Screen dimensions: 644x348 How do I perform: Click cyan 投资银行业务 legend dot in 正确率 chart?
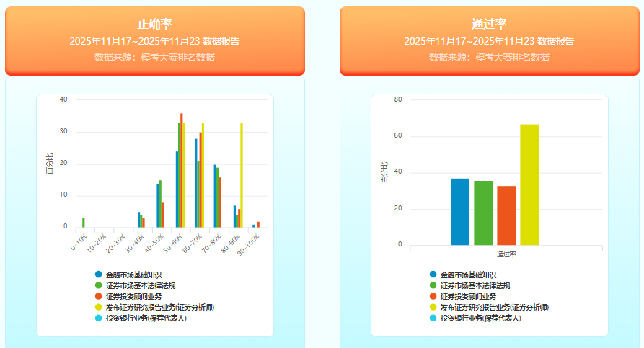(x=98, y=318)
